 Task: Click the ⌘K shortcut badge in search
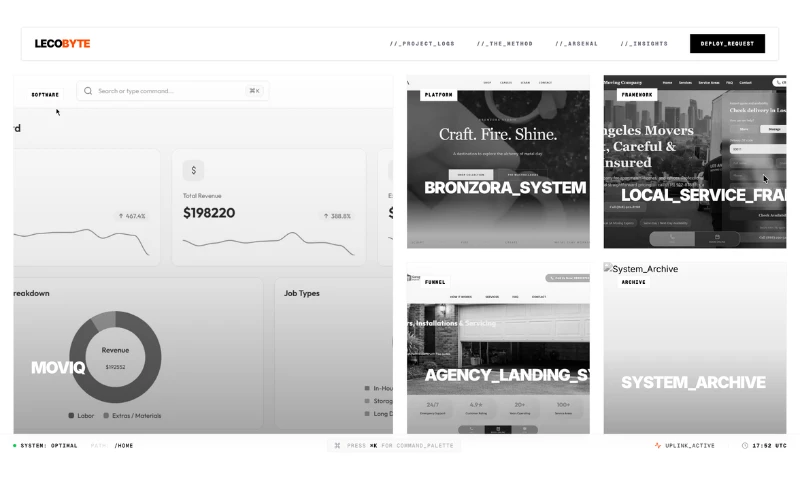[x=254, y=91]
